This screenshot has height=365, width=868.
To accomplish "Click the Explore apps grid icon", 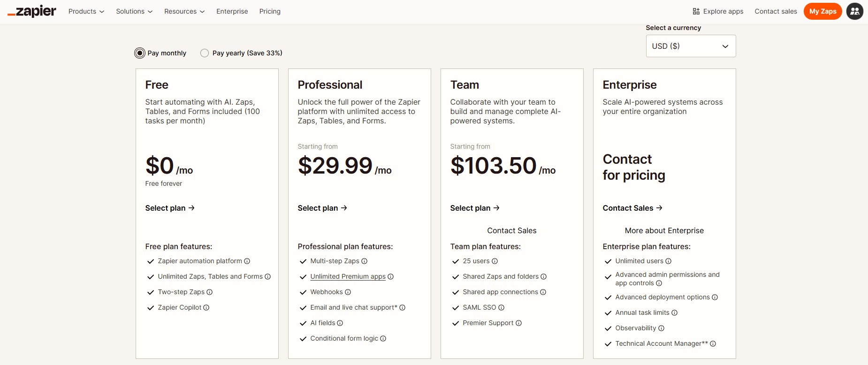I will tap(696, 11).
